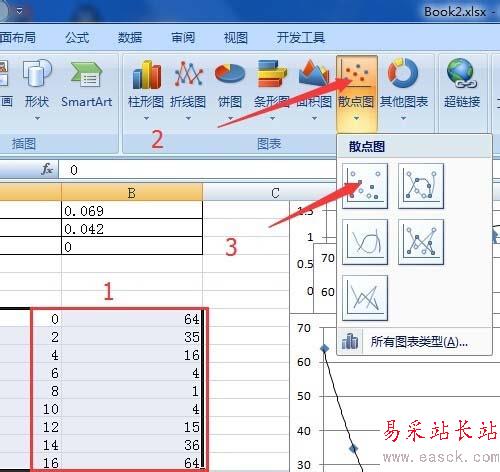Image resolution: width=500 pixels, height=472 pixels.
Task: Choose scatter with smooth lines and markers
Action: point(421,186)
